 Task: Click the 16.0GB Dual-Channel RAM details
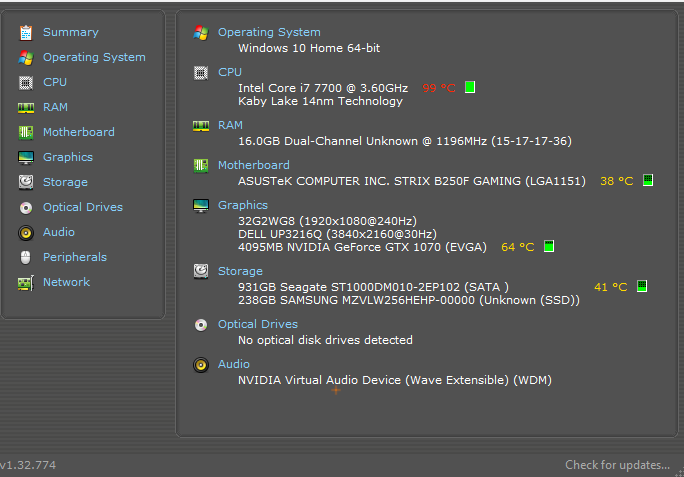coord(405,141)
